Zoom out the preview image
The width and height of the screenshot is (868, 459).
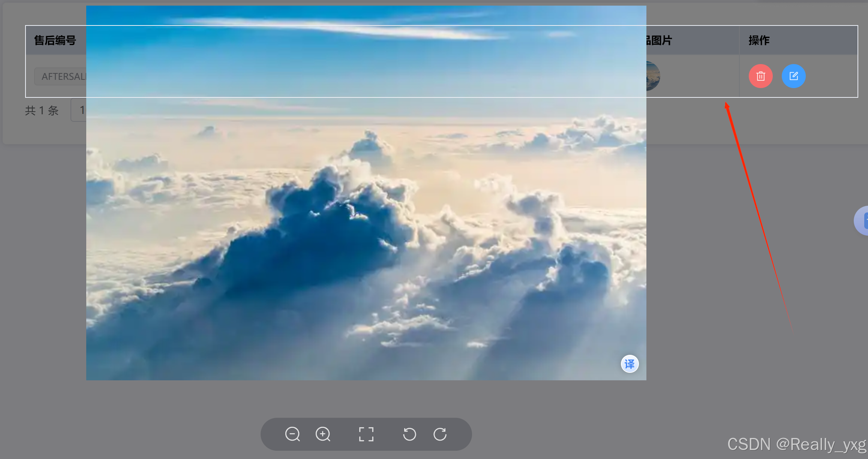click(x=293, y=434)
